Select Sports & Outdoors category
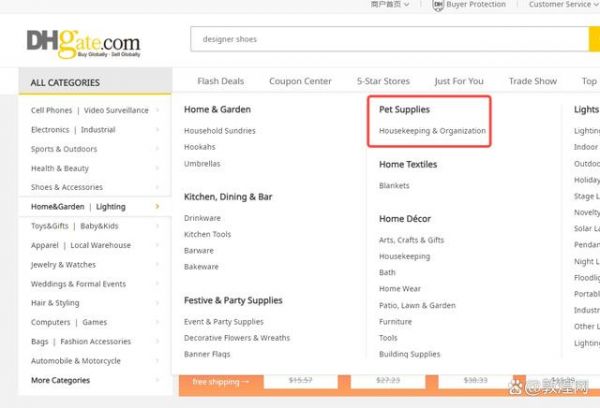Image resolution: width=600 pixels, height=408 pixels. [64, 149]
